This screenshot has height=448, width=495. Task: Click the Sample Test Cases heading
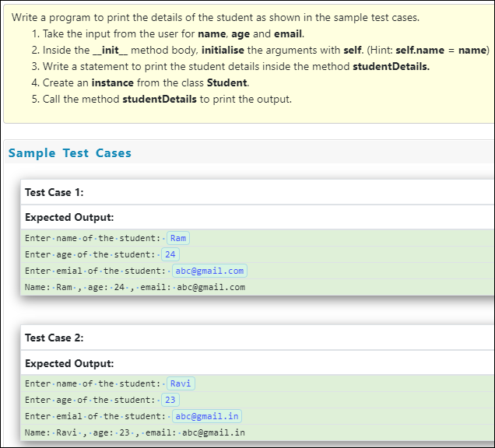pos(70,153)
